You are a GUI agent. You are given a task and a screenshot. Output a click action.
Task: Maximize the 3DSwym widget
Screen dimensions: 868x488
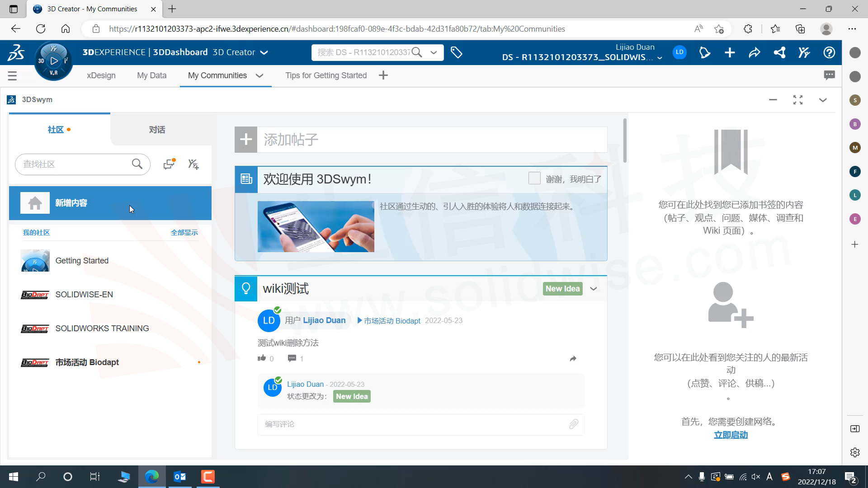[798, 100]
